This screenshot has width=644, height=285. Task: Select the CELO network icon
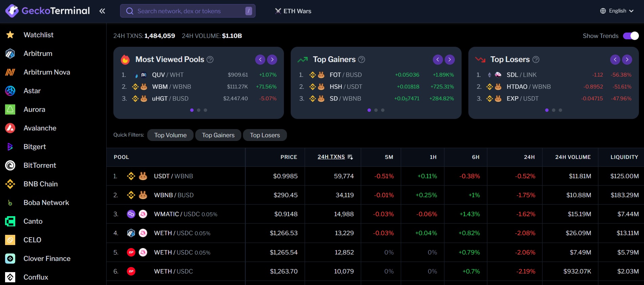click(x=10, y=240)
